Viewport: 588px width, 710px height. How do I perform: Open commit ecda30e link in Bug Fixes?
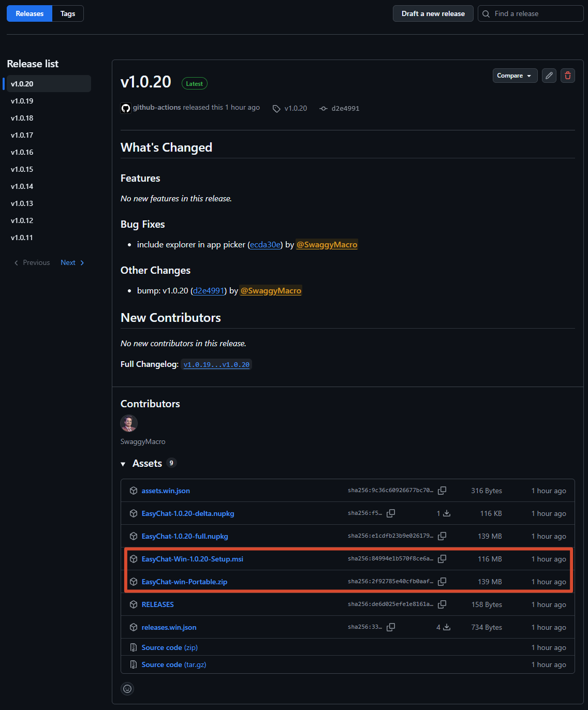pos(266,244)
